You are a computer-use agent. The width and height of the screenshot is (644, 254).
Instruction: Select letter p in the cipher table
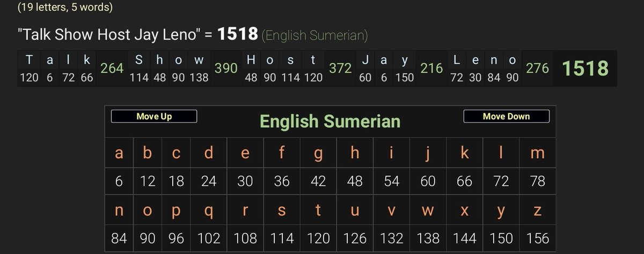[x=176, y=212]
